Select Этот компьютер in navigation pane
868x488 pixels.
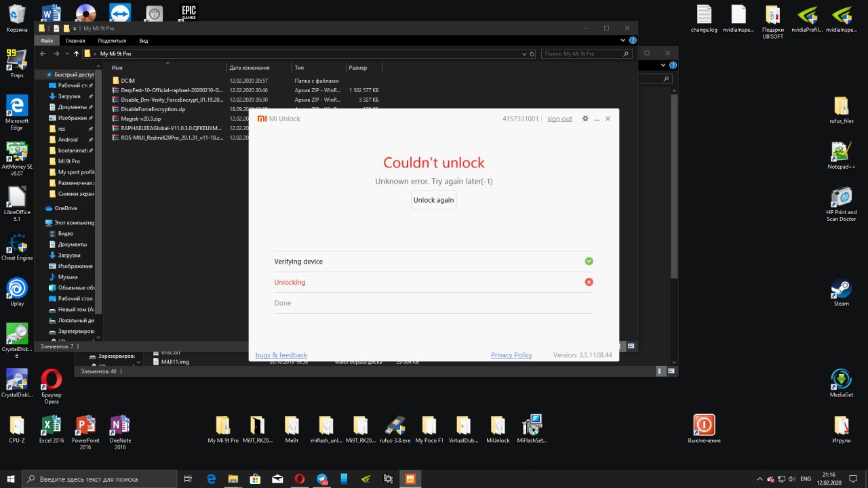tap(70, 222)
